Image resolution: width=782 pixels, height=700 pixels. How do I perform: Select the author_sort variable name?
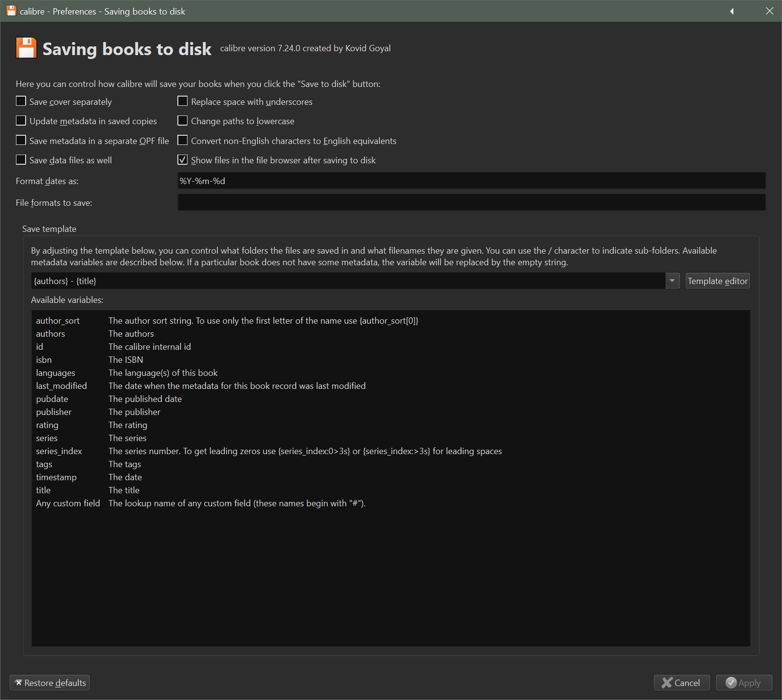click(x=58, y=321)
